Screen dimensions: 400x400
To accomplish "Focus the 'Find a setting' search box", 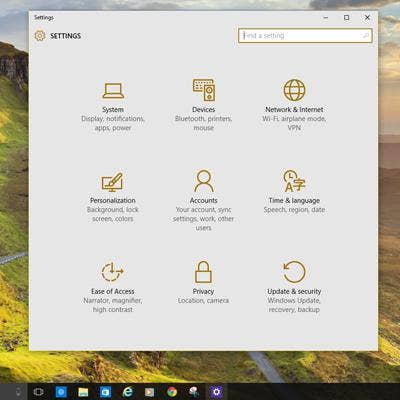I will pos(305,35).
